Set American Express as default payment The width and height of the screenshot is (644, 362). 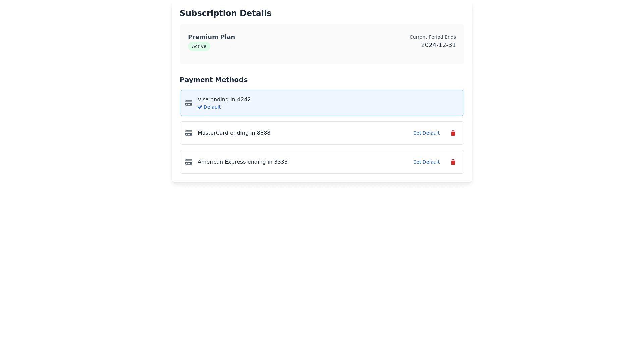(426, 162)
